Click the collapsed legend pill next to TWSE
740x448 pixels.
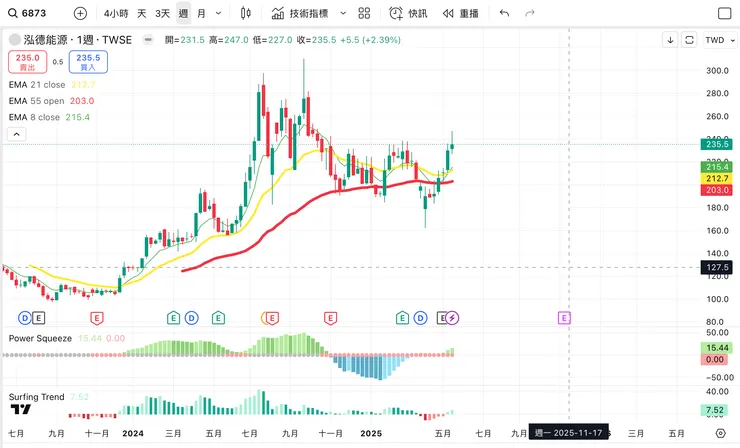pos(148,40)
